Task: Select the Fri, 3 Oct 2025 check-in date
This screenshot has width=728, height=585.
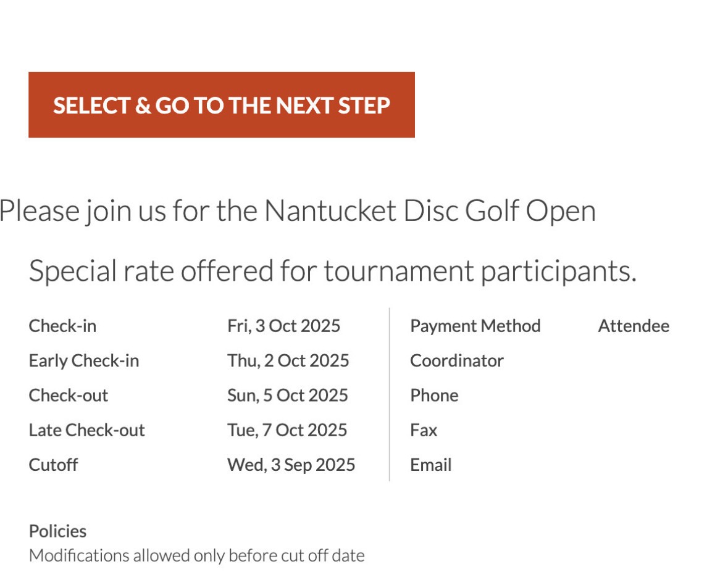Action: click(283, 326)
